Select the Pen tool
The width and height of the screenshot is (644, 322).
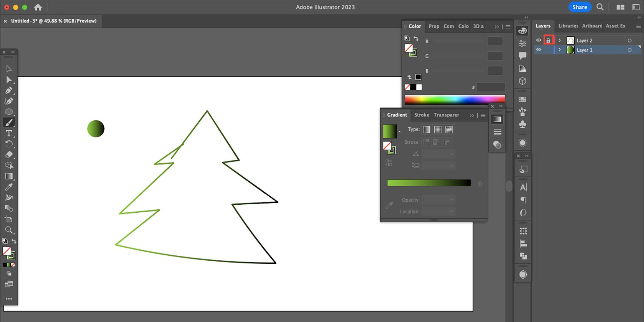tap(8, 90)
